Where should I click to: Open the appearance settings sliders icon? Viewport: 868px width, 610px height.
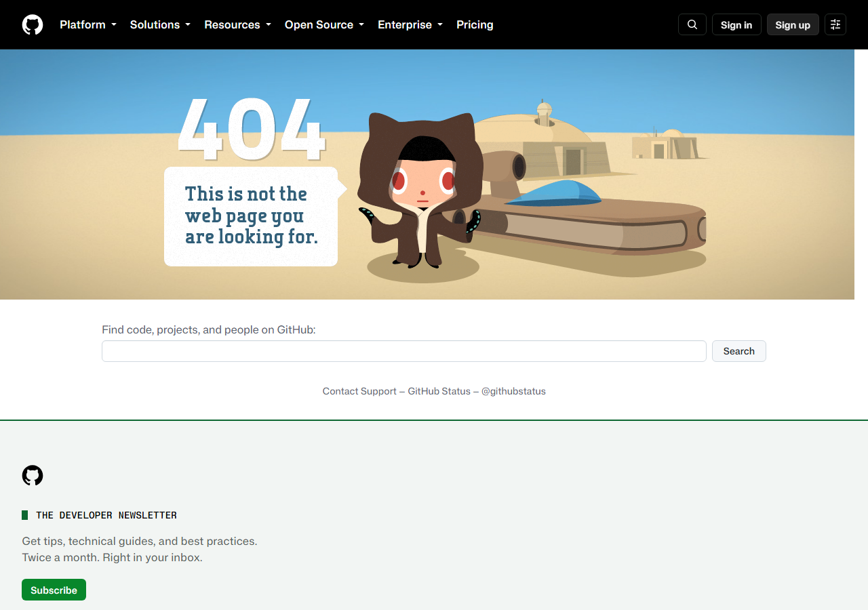835,24
